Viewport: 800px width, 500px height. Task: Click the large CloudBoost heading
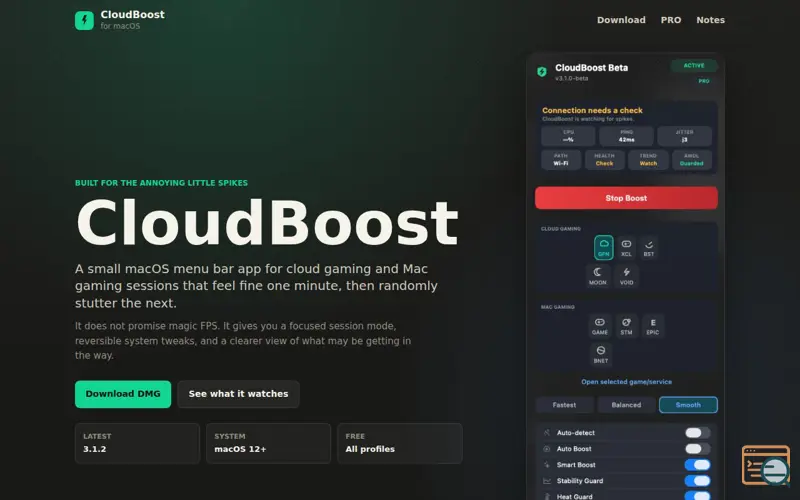coord(267,223)
